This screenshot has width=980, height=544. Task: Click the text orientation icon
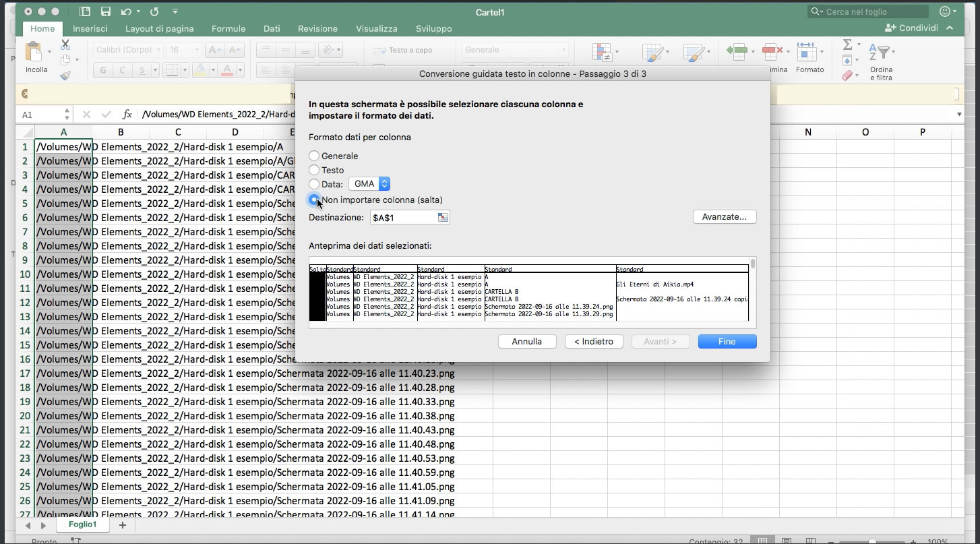[x=328, y=50]
